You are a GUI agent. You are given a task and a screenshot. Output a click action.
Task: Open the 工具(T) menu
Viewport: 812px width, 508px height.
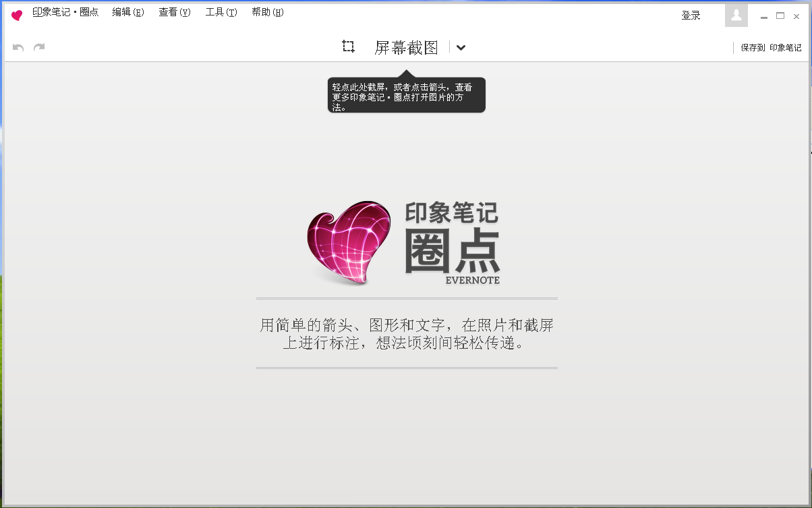tap(221, 12)
